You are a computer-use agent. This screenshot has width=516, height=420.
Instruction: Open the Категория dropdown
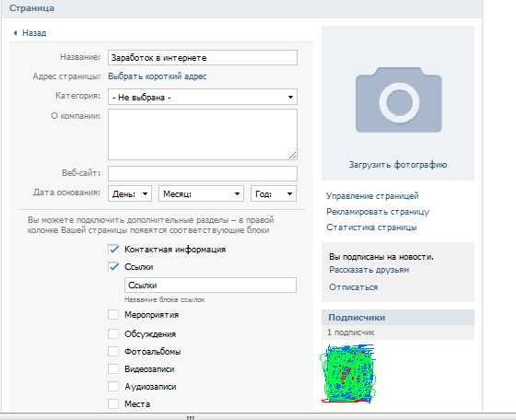click(203, 97)
